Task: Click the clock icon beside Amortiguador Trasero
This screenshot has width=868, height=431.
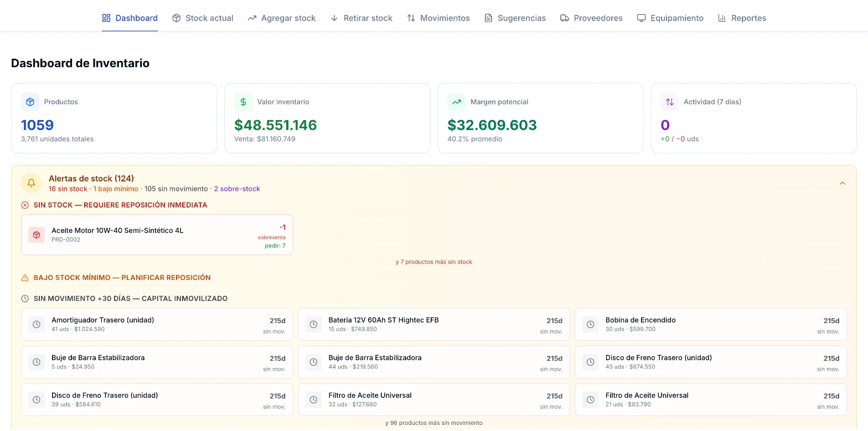Action: coord(37,324)
